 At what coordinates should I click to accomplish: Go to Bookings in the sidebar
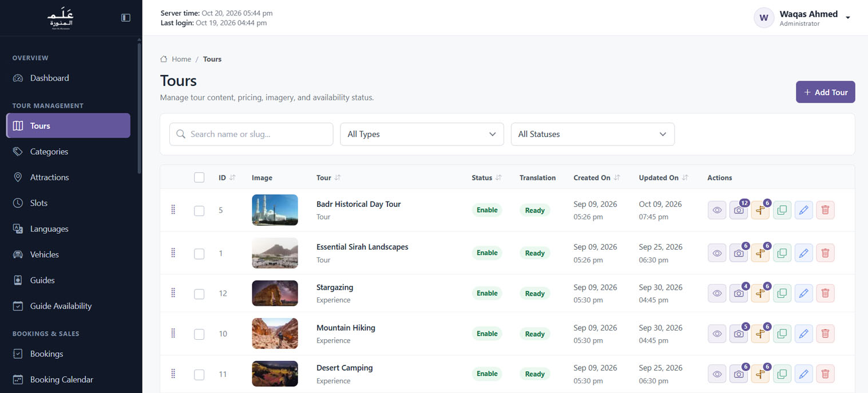coord(68,354)
